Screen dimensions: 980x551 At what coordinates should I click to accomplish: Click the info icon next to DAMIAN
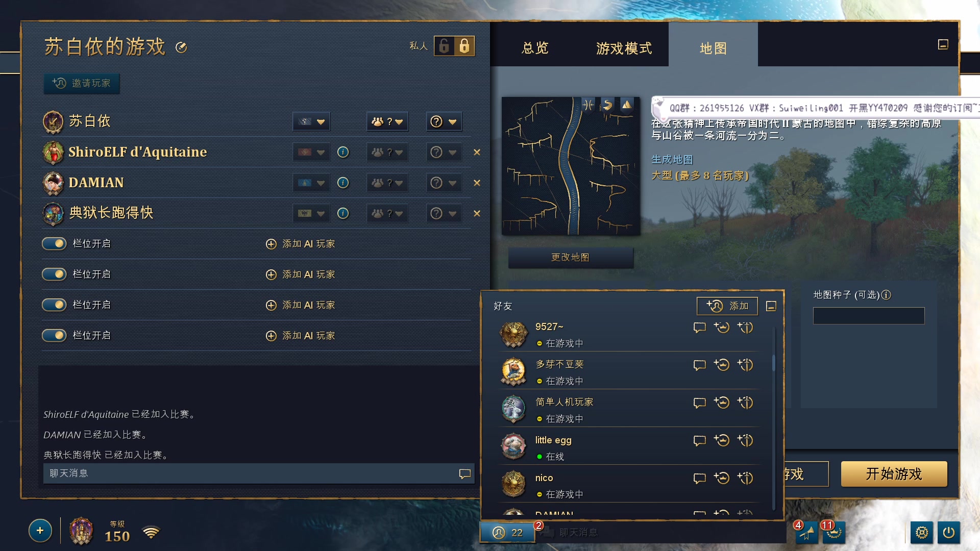[x=342, y=183]
